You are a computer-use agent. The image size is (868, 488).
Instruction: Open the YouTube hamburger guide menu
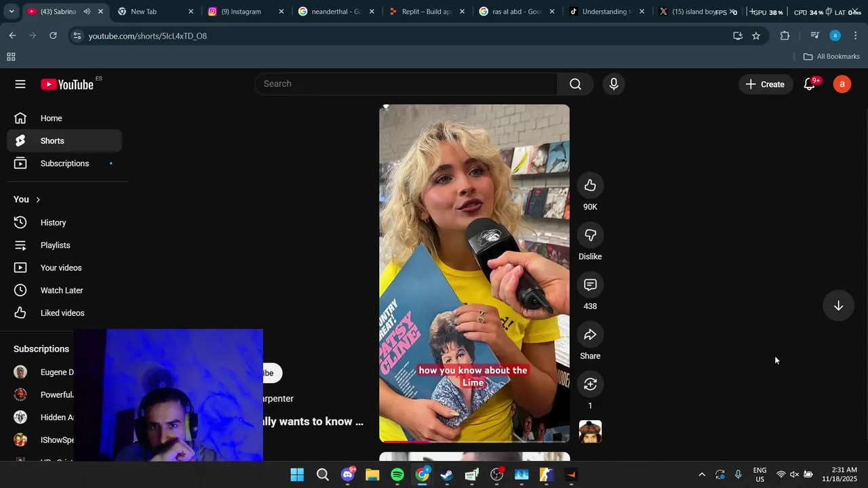pyautogui.click(x=20, y=84)
